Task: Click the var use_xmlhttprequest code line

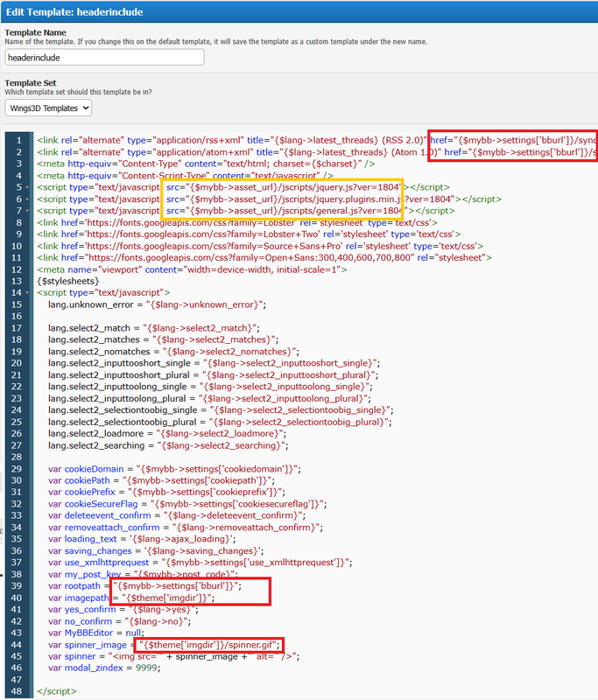Action: [x=201, y=563]
